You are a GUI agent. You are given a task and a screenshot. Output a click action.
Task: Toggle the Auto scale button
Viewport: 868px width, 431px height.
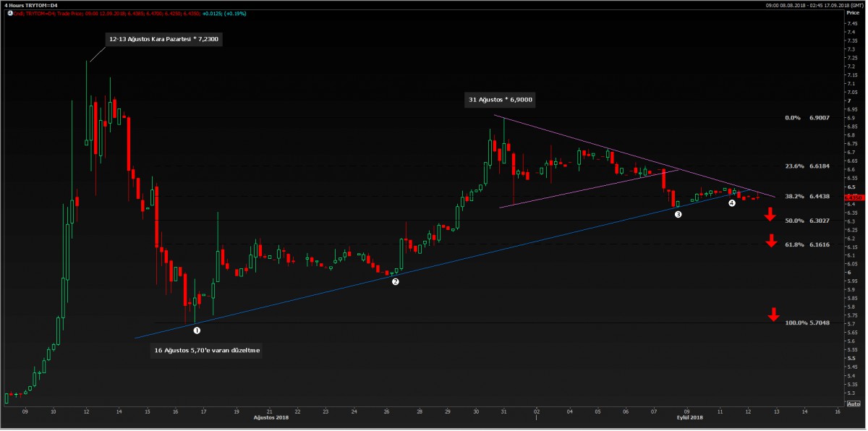tap(854, 404)
